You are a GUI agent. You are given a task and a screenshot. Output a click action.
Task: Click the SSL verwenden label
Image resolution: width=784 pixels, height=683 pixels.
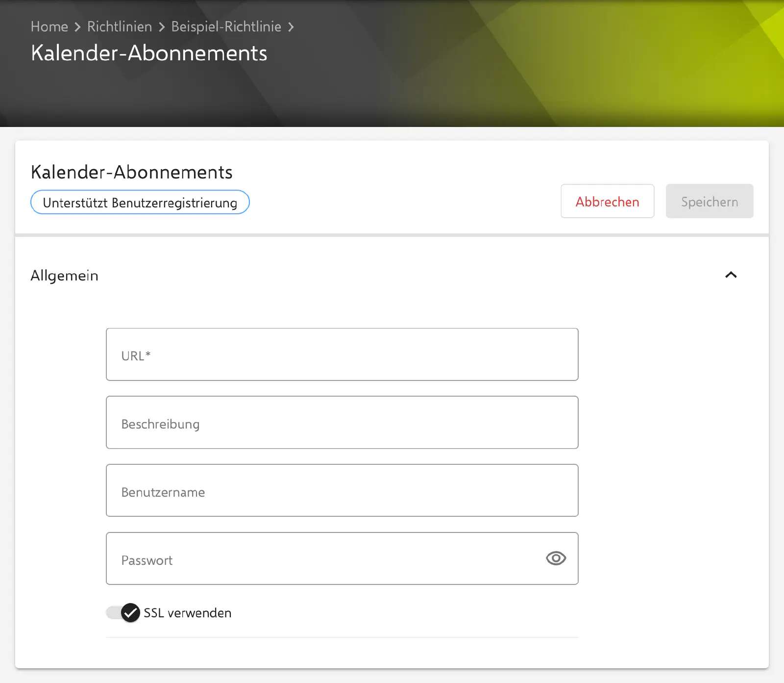(187, 613)
